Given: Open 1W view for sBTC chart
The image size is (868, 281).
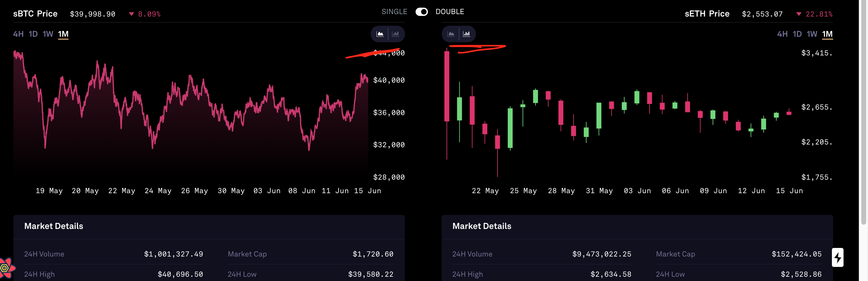Looking at the screenshot, I should point(47,34).
